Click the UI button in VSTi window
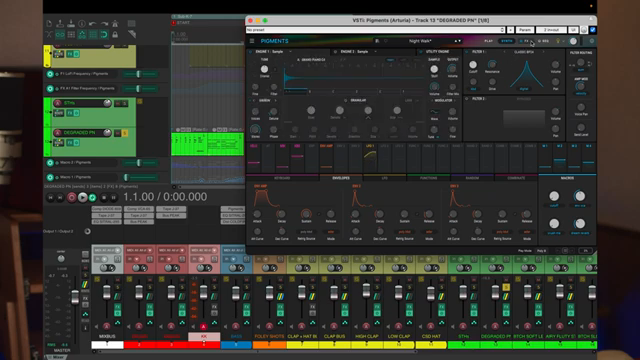This screenshot has height=360, width=640. pos(573,30)
